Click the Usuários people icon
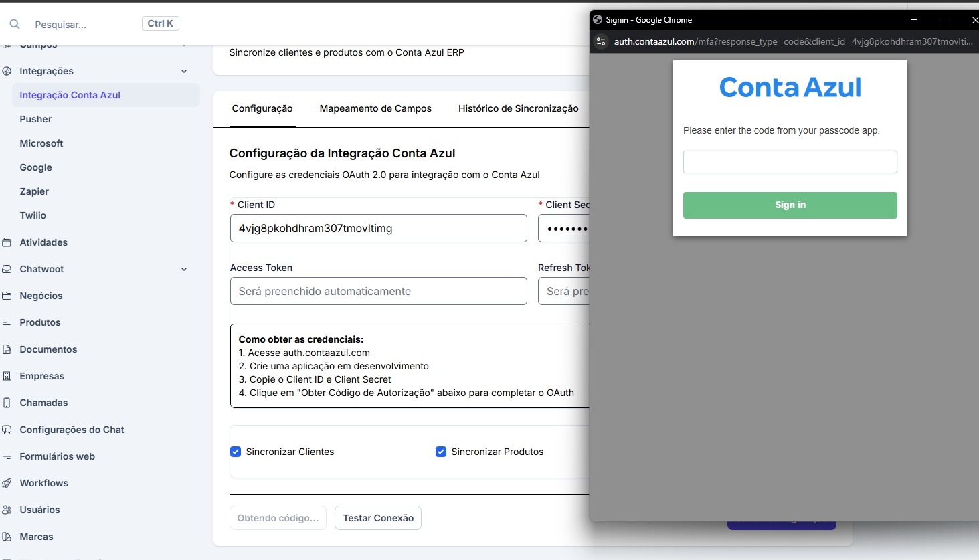The image size is (979, 560). point(7,510)
